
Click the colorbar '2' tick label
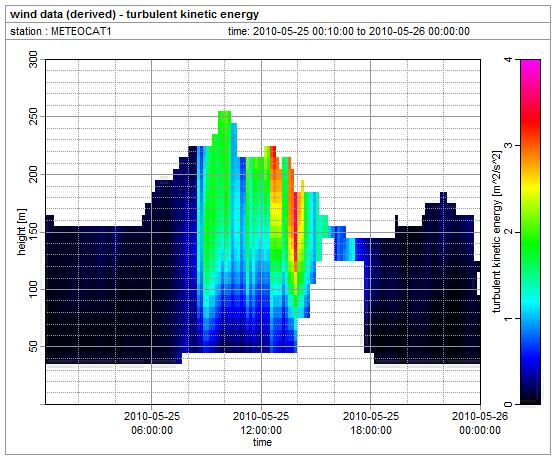(x=508, y=232)
